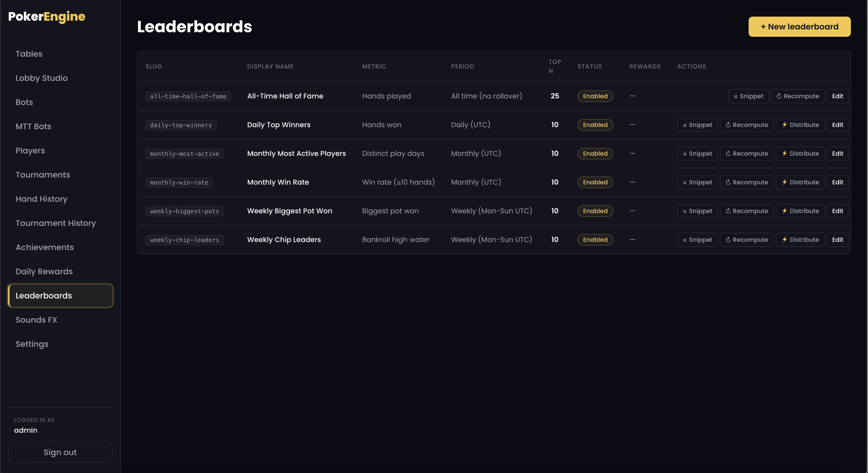Recompute the Monthly Win Rate leaderboard
868x473 pixels.
pos(746,182)
